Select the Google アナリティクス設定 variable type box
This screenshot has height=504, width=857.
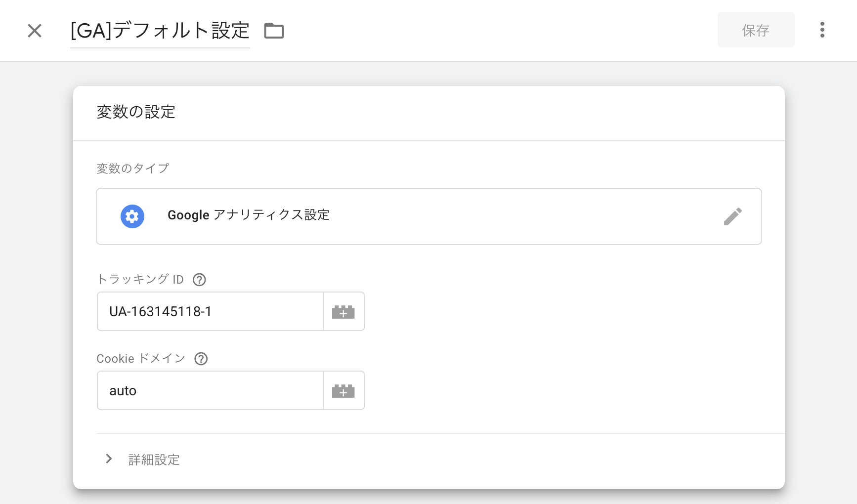(x=429, y=216)
